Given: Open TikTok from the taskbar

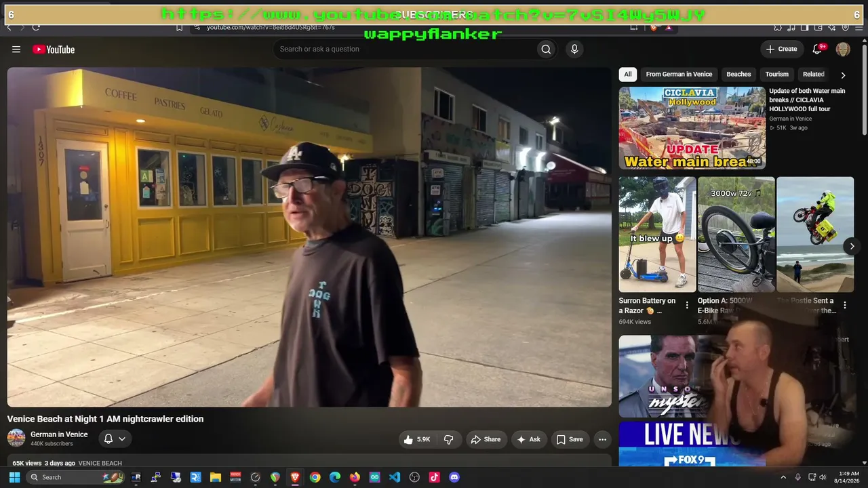Looking at the screenshot, I should click(x=435, y=477).
